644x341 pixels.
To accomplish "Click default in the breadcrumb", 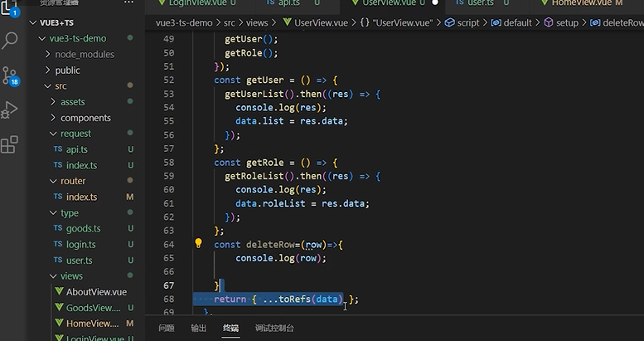I will (x=517, y=22).
